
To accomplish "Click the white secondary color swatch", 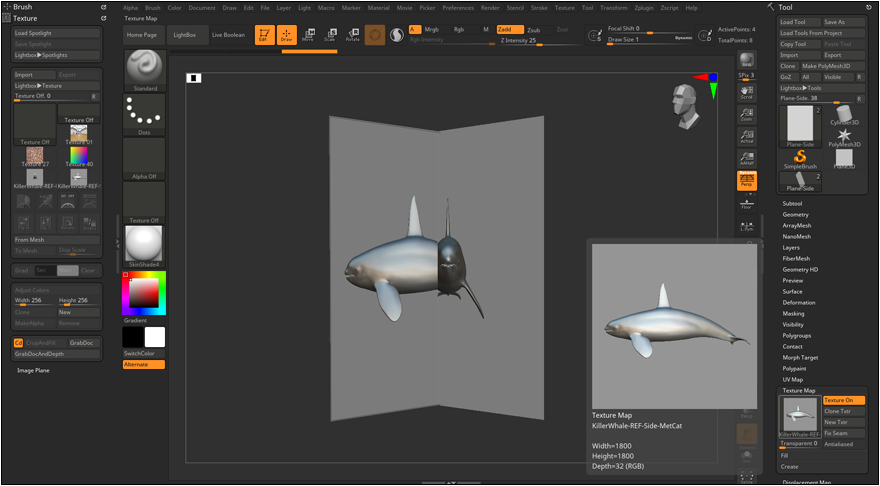I will [155, 337].
